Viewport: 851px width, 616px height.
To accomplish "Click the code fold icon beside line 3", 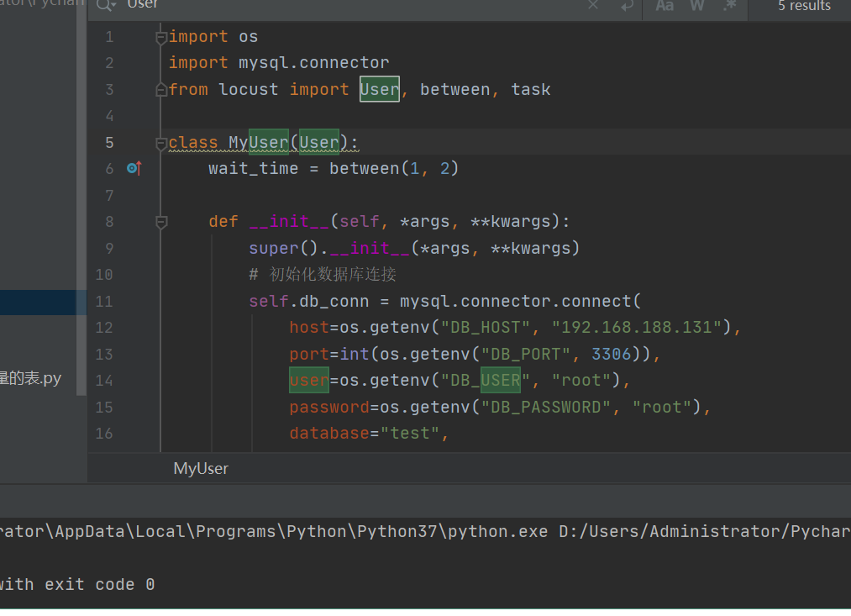I will pos(160,88).
